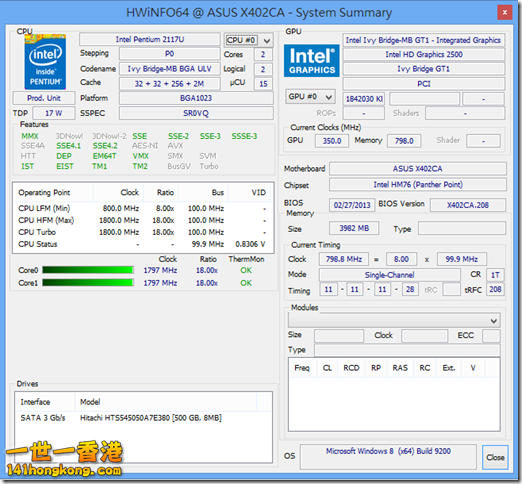The image size is (522, 484).
Task: Click the BIOS Version X402CA.208 field
Action: coord(468,205)
